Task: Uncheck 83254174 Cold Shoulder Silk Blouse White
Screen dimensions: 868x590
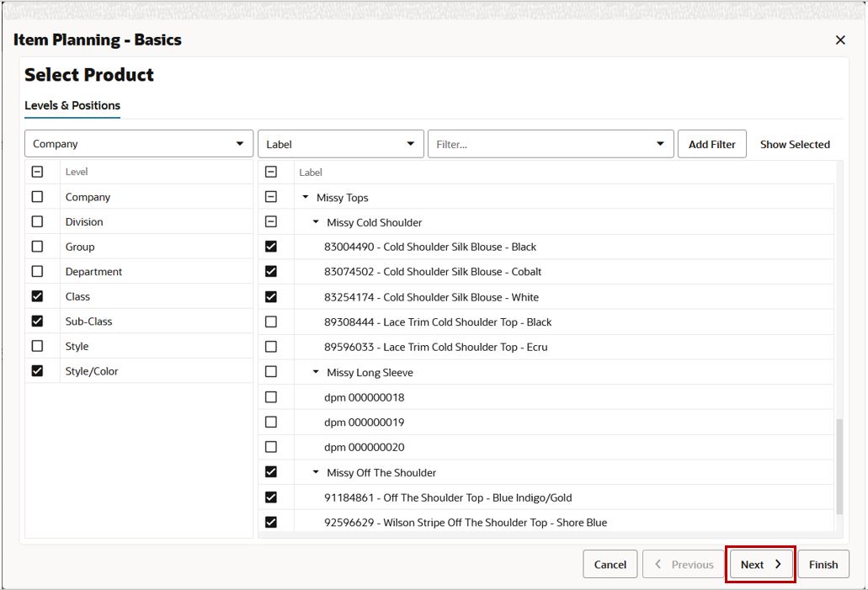Action: (x=271, y=296)
